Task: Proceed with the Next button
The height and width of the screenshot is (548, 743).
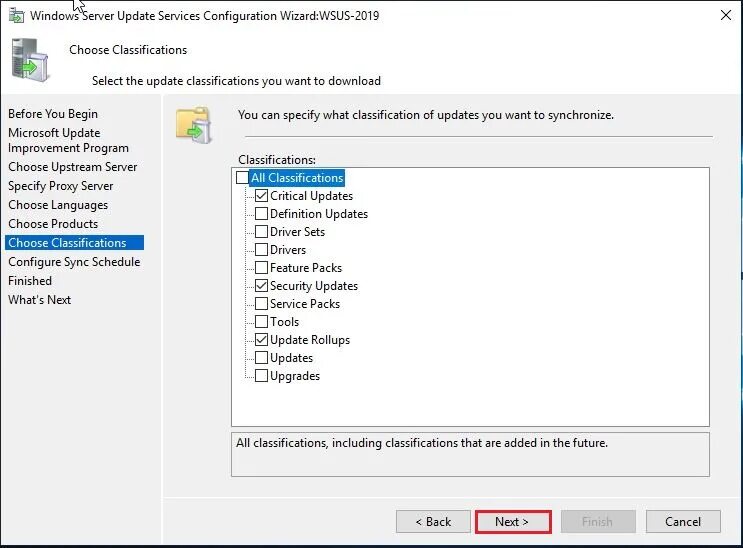Action: 513,522
